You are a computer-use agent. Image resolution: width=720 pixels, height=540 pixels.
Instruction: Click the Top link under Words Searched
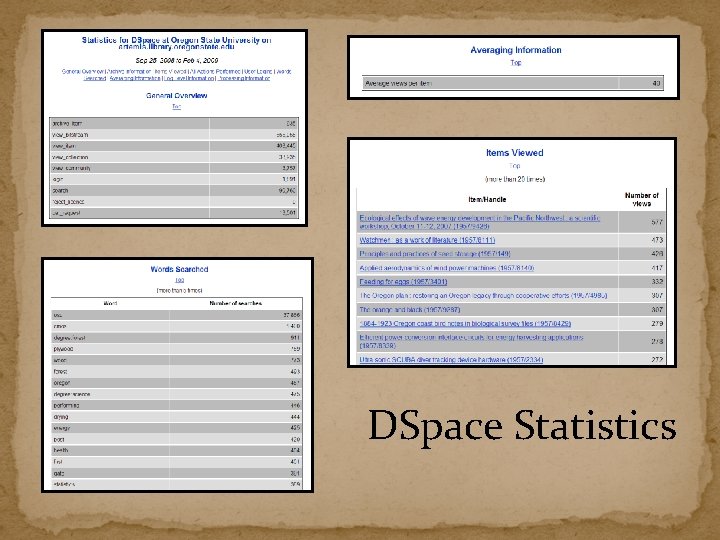point(180,280)
